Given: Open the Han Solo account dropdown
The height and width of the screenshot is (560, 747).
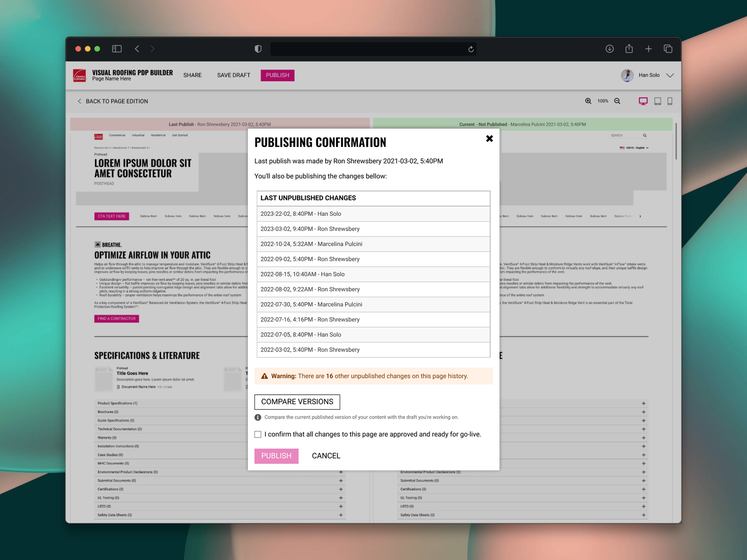Looking at the screenshot, I should pyautogui.click(x=670, y=75).
